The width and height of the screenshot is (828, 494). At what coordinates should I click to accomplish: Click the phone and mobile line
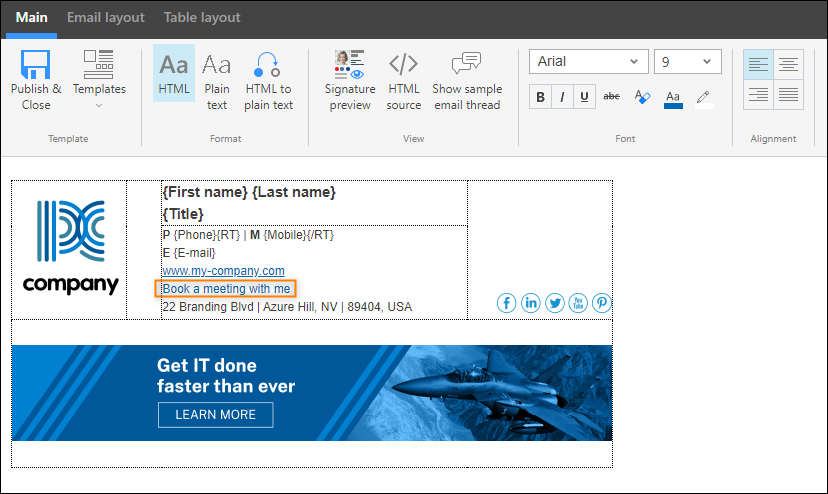(248, 235)
